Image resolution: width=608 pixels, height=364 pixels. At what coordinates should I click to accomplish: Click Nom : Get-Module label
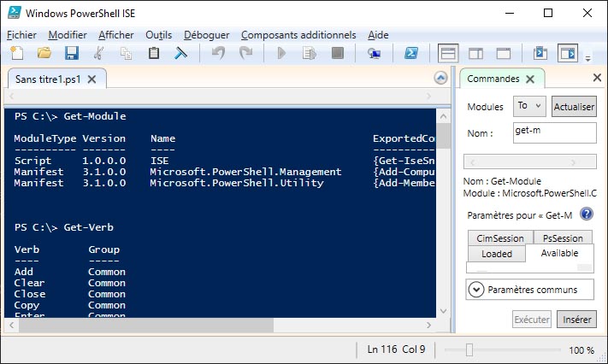point(502,181)
